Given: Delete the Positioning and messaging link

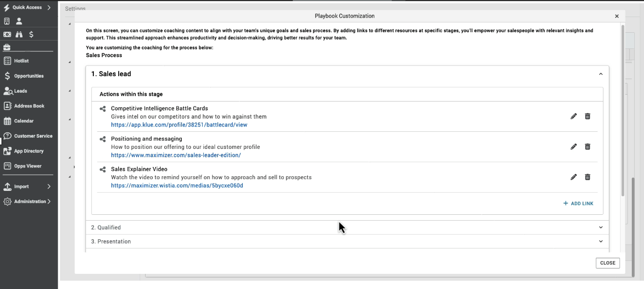Looking at the screenshot, I should pyautogui.click(x=588, y=146).
